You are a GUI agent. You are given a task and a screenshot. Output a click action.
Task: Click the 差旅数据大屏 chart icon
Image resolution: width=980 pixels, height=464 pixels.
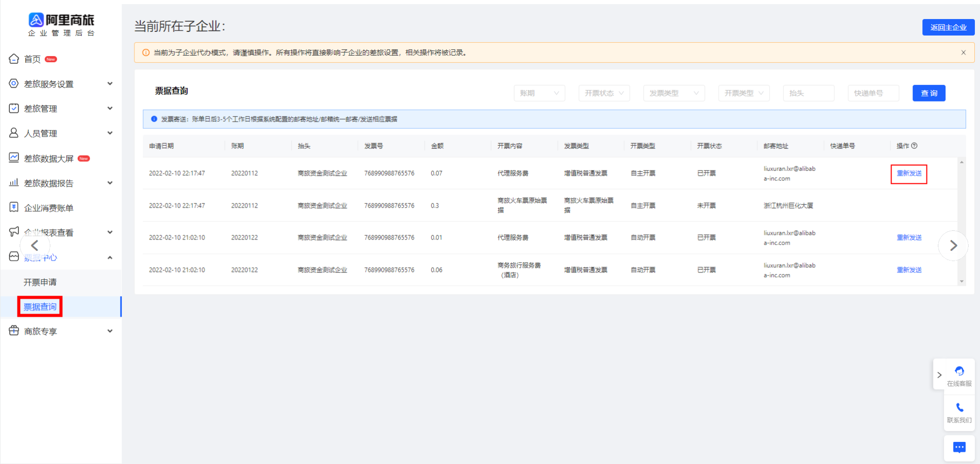click(14, 158)
